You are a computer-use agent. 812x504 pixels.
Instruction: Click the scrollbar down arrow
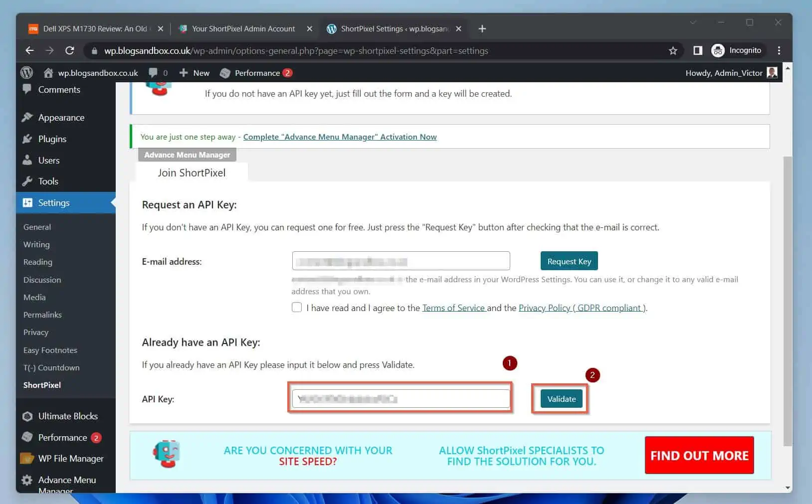pyautogui.click(x=788, y=488)
